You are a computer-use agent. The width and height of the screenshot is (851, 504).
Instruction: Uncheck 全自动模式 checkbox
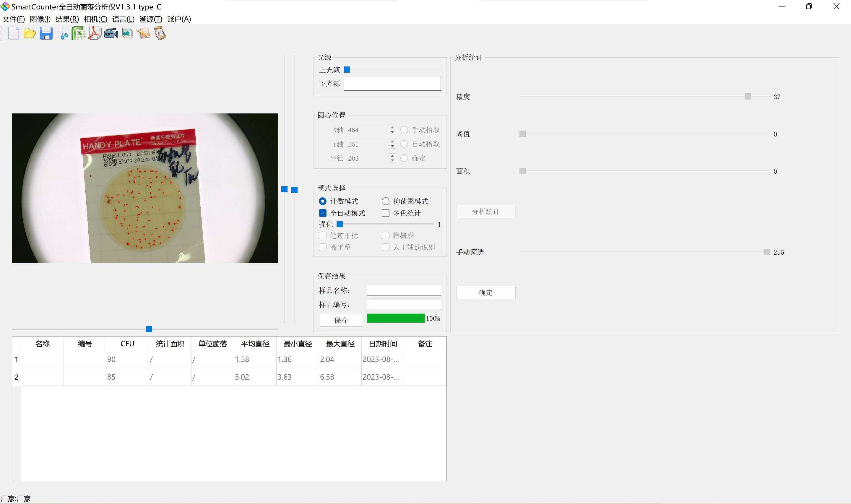(323, 213)
